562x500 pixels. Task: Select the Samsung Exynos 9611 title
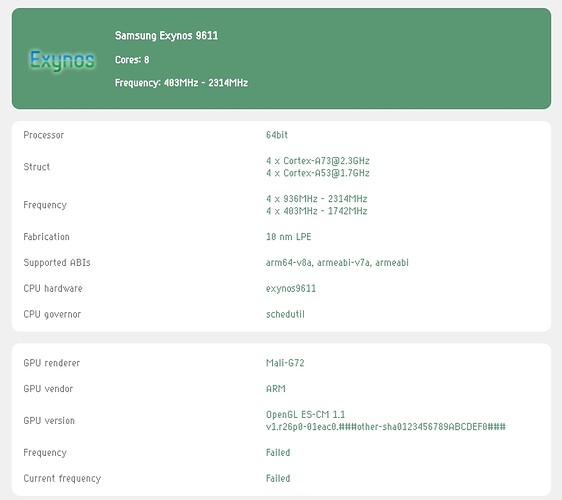coord(166,35)
